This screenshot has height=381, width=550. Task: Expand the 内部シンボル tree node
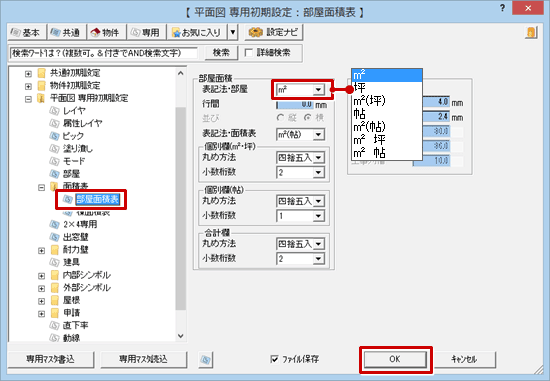click(41, 276)
